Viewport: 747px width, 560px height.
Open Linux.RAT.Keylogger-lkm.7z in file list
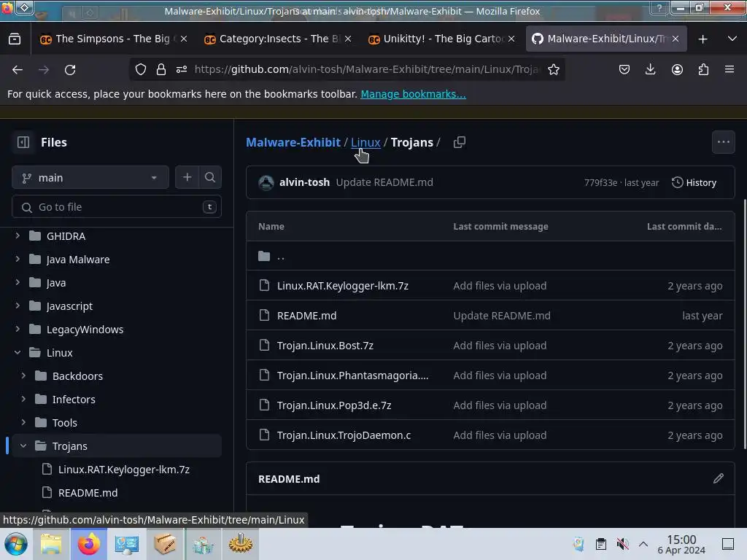click(343, 286)
